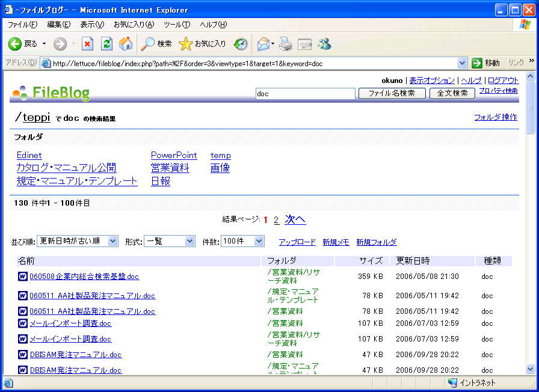Open the プロパティ検索 link
Viewport: 539px width, 392px height.
pos(499,91)
